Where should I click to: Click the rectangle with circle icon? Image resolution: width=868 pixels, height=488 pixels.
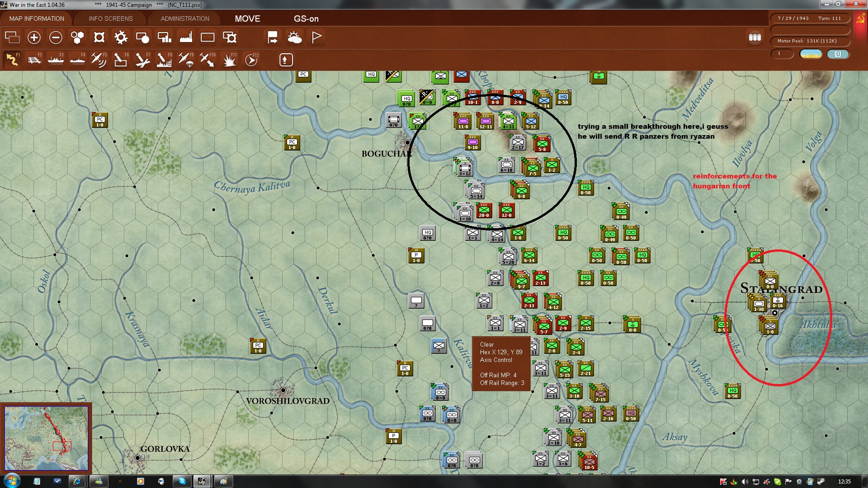[142, 37]
